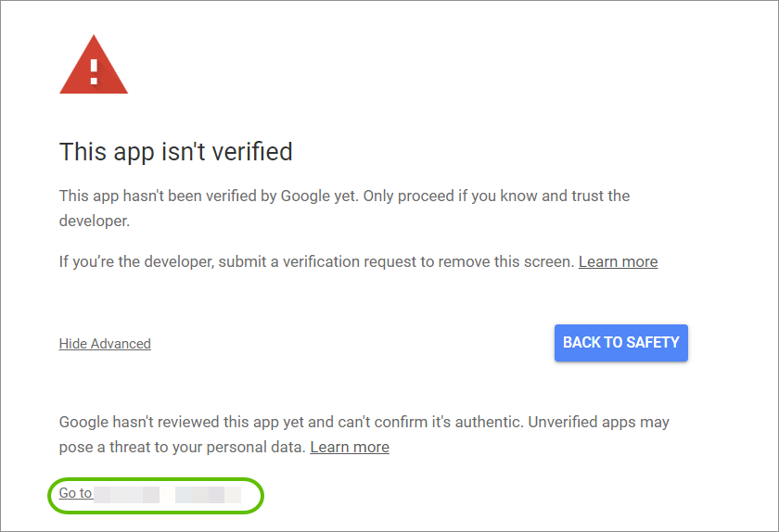Image resolution: width=779 pixels, height=532 pixels.
Task: Open Learn more link about unverified apps
Action: tap(350, 447)
